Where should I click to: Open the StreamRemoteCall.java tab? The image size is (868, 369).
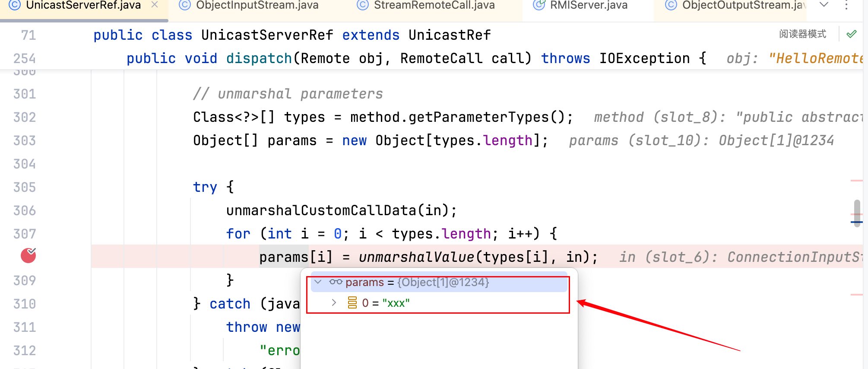click(434, 5)
